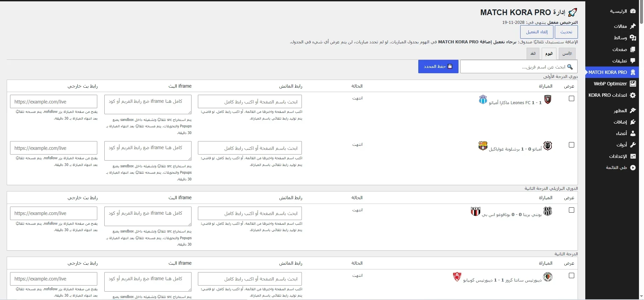Open the أدوات sidebar menu

click(x=612, y=145)
